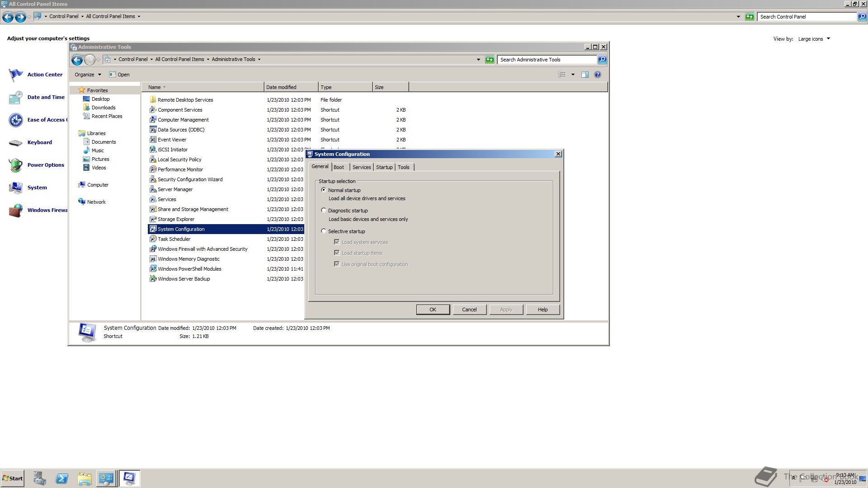Expand All Control Panel Items breadcrumb arrow in main window
Screen dimensions: 868x488
[139, 16]
